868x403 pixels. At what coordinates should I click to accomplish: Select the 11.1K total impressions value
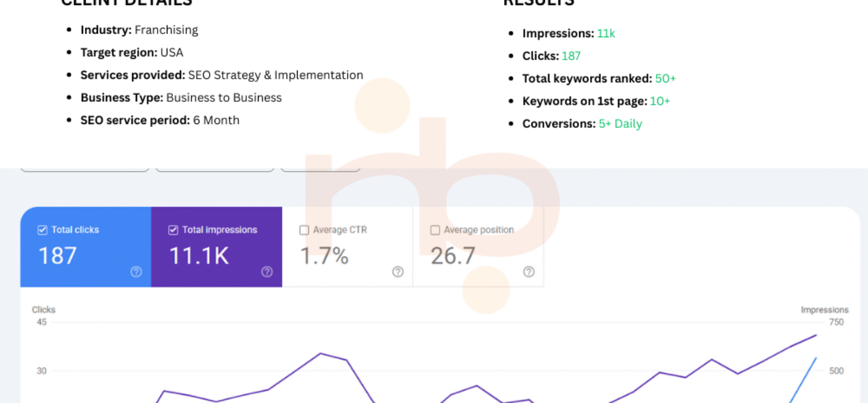tap(199, 256)
